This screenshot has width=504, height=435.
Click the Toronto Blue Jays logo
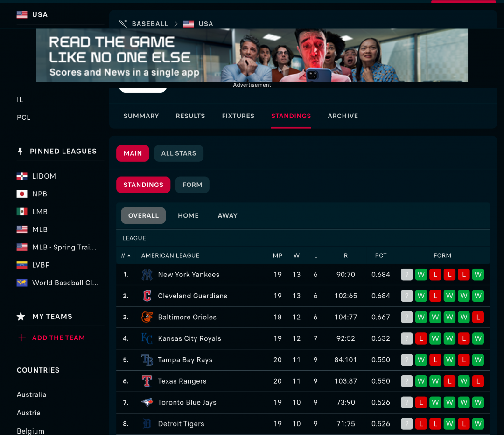tap(147, 402)
